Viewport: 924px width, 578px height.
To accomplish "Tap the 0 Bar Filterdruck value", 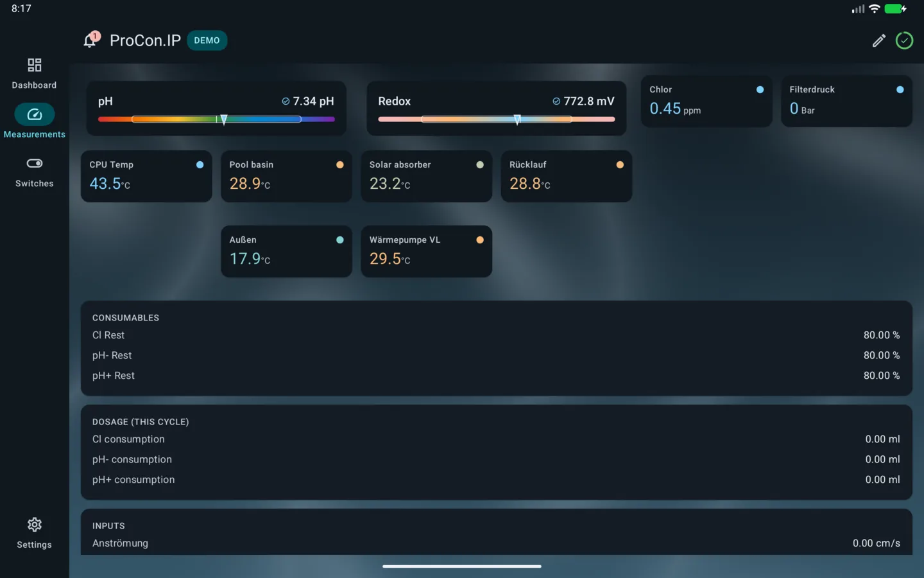I will tap(802, 109).
